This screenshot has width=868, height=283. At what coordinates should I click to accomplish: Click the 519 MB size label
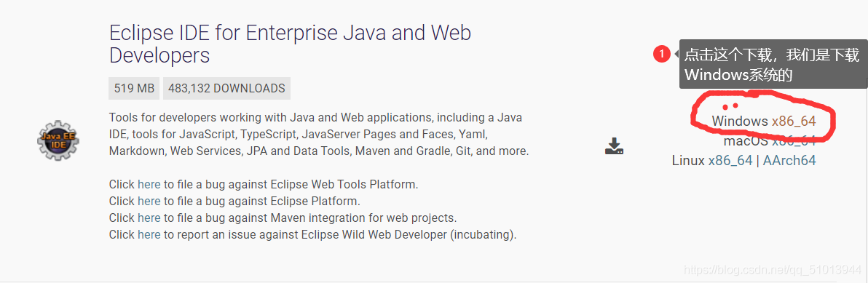click(x=134, y=89)
